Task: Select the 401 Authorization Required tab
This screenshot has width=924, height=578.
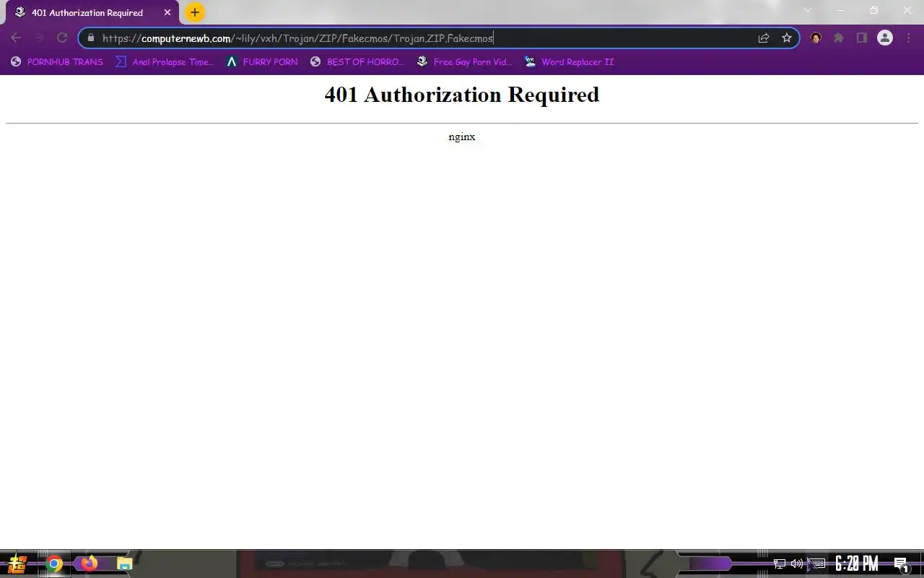Action: [90, 12]
